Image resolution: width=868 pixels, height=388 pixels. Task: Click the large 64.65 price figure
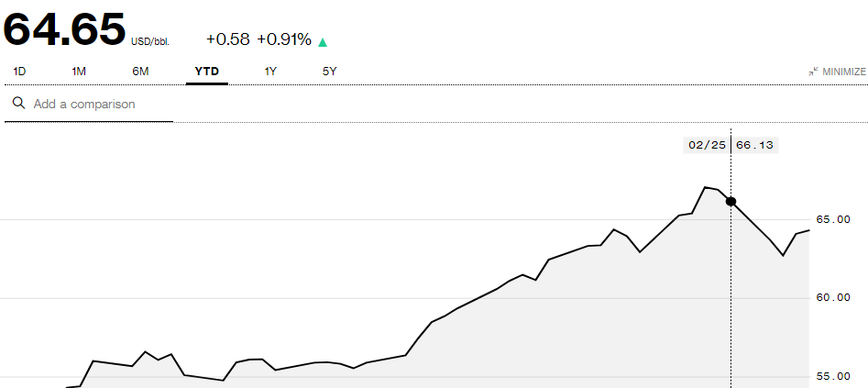tap(64, 29)
